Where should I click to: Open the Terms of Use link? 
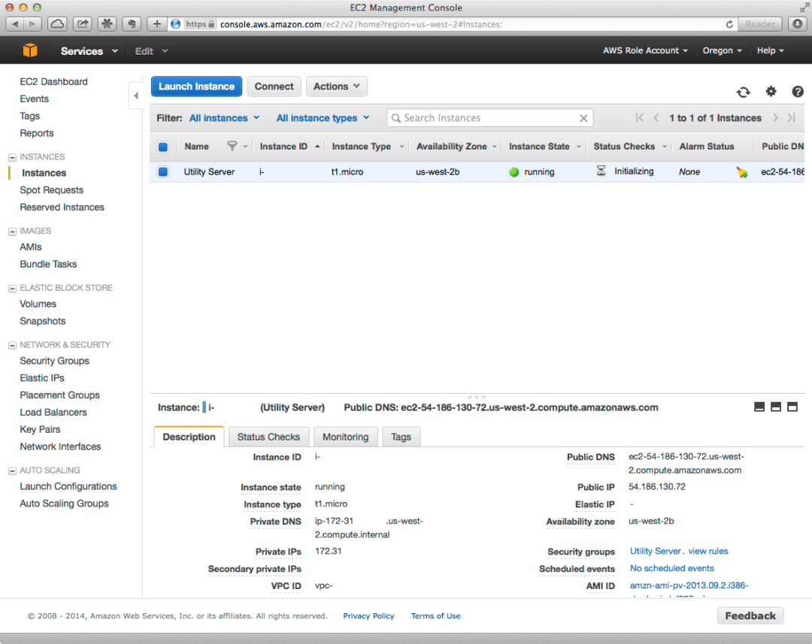click(x=435, y=616)
